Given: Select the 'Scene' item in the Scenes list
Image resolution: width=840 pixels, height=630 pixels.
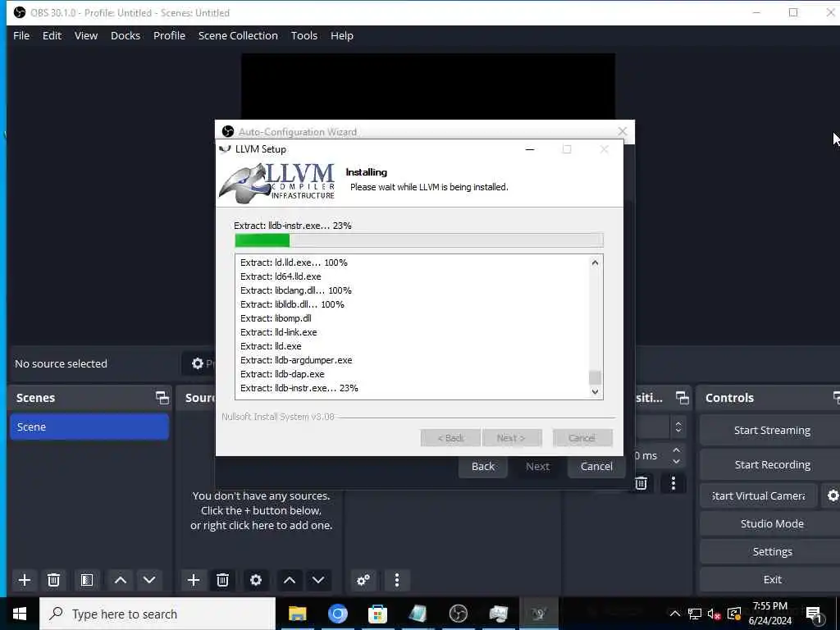Looking at the screenshot, I should coord(89,427).
